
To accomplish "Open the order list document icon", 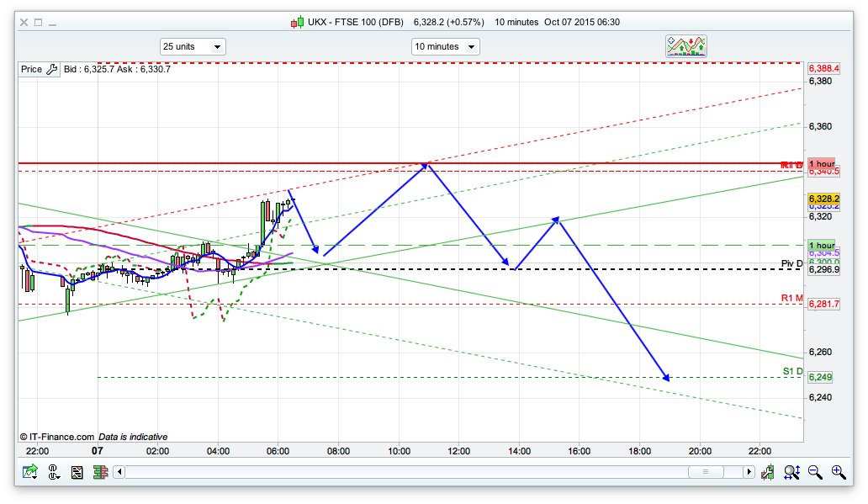I will tap(77, 473).
